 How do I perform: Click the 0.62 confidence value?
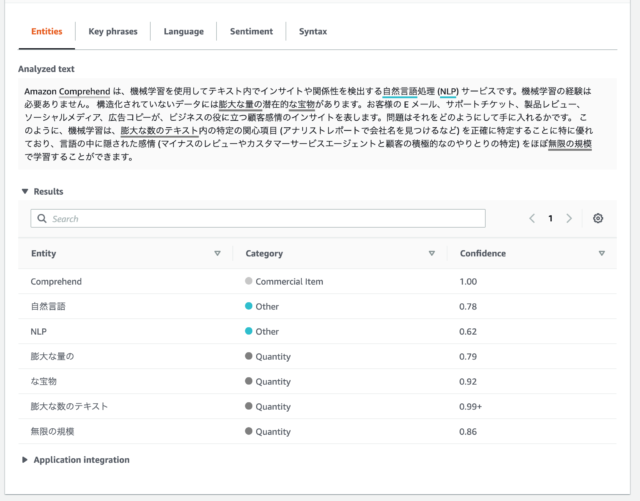point(468,332)
